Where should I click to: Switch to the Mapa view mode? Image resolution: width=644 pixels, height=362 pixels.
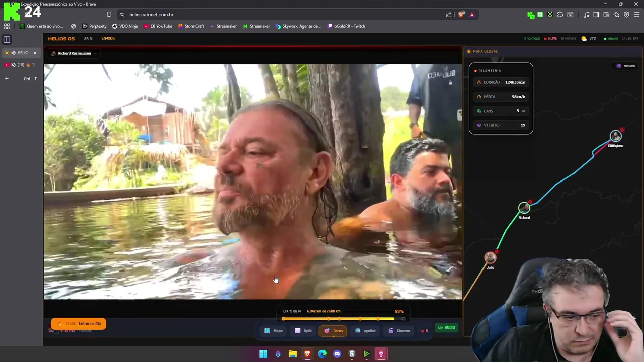pos(274,331)
